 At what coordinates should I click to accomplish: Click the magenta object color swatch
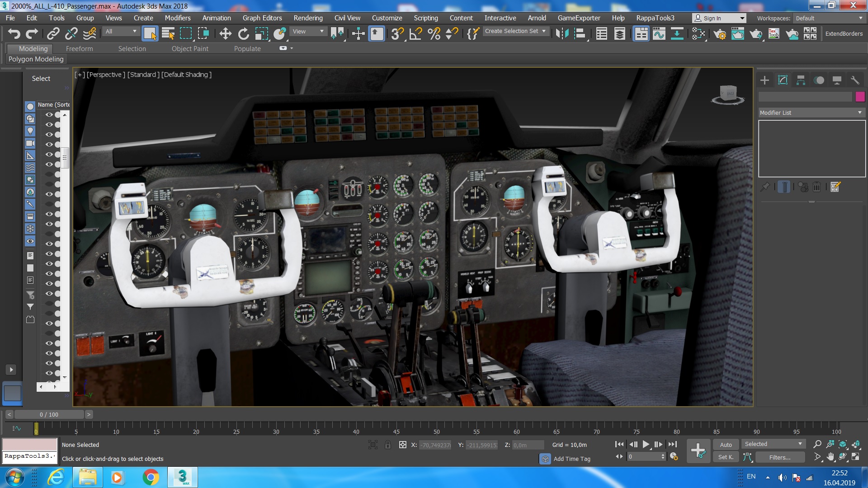point(860,96)
